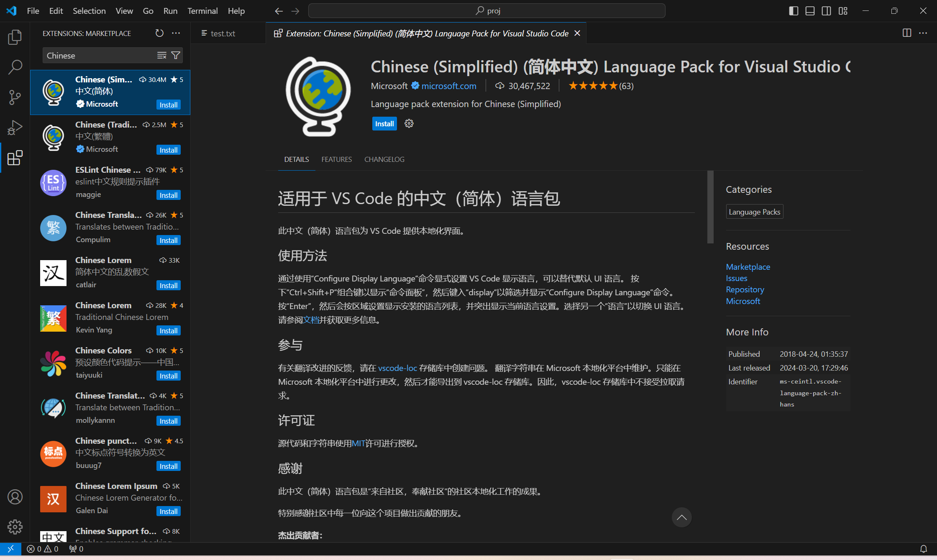This screenshot has width=937, height=560.
Task: Open Run and Debug view icon
Action: tap(15, 128)
